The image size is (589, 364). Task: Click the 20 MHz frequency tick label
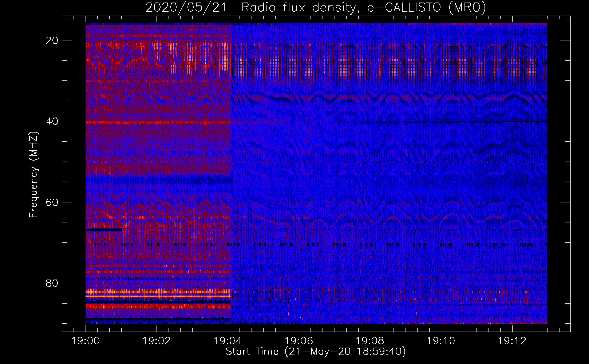(x=52, y=40)
